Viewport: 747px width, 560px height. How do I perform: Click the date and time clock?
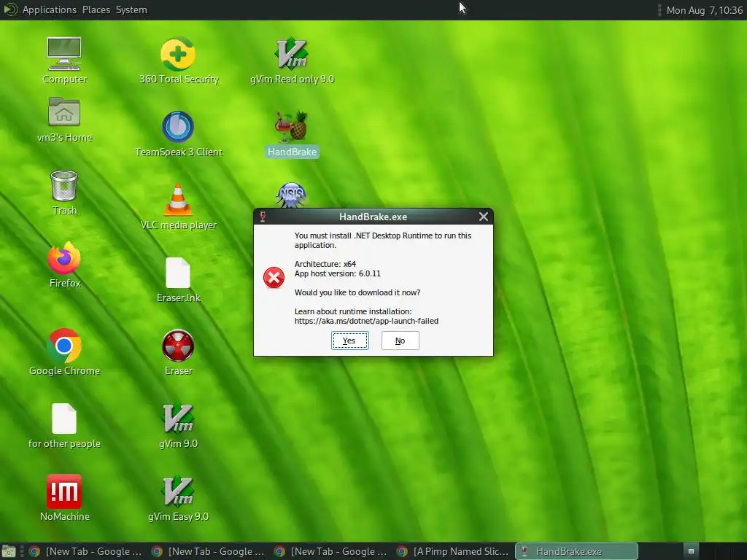pos(705,10)
